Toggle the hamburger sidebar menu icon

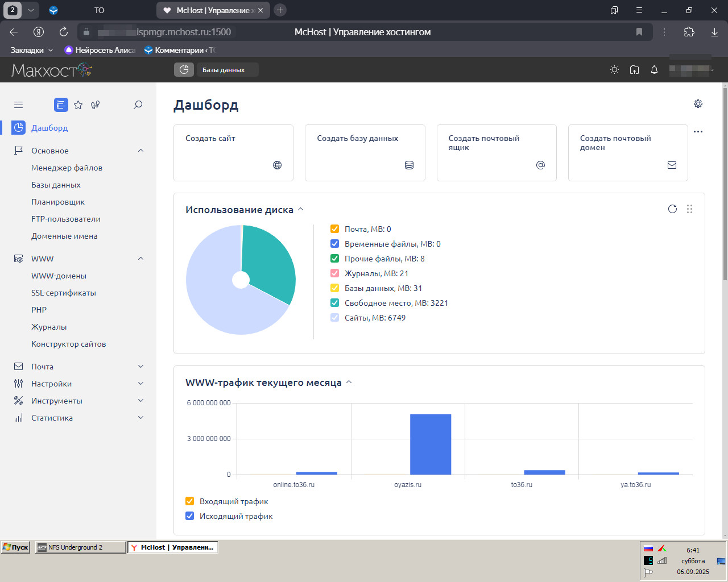click(x=18, y=105)
